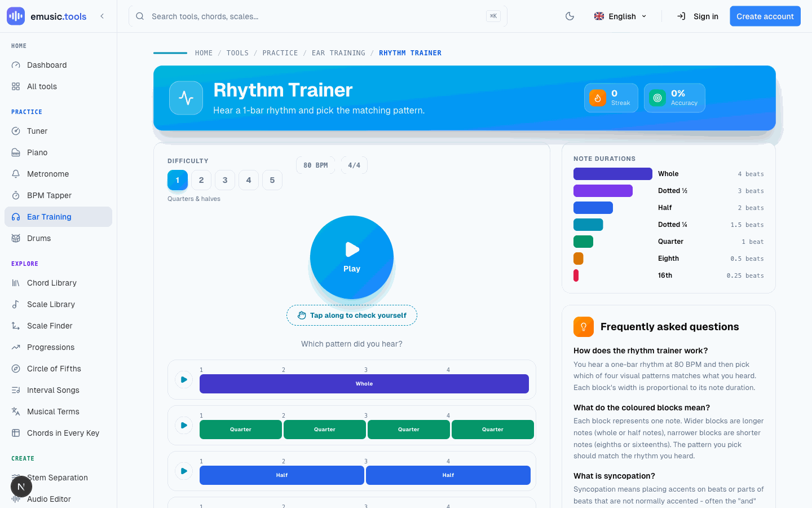Click the Tuner icon in sidebar
812x508 pixels.
tap(16, 131)
